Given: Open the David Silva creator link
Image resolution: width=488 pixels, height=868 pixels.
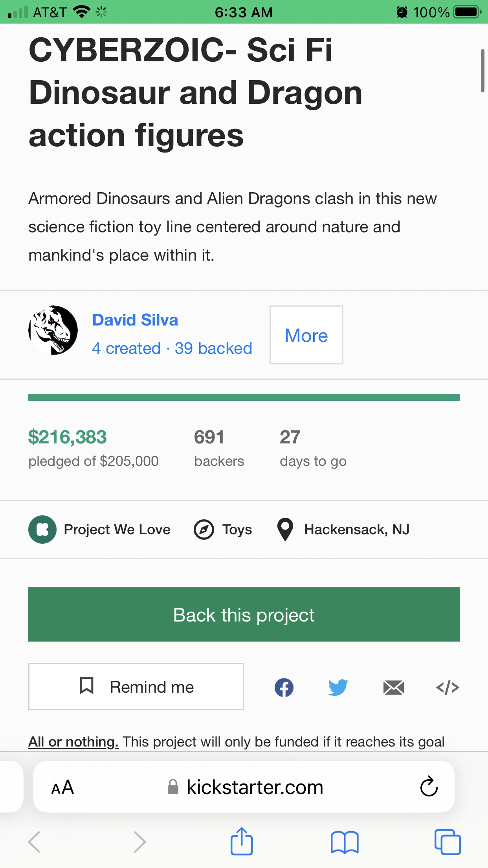Looking at the screenshot, I should 135,320.
